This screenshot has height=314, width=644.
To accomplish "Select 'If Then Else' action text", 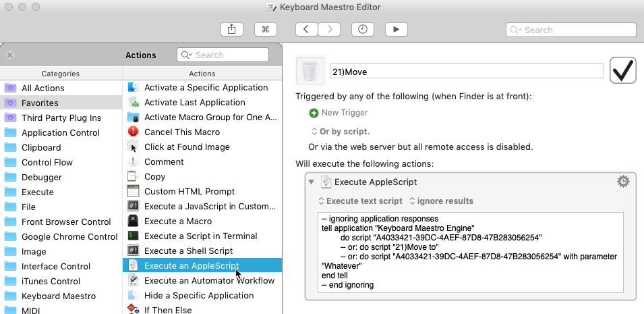I will [168, 309].
